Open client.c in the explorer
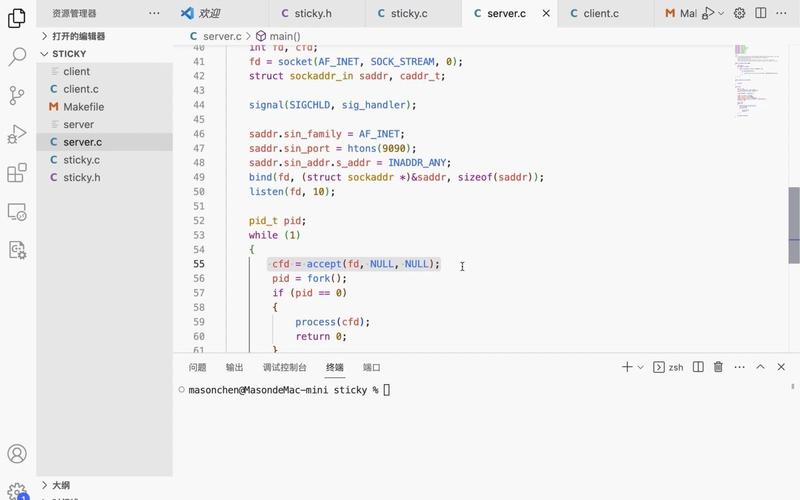The image size is (800, 500). 105,89
